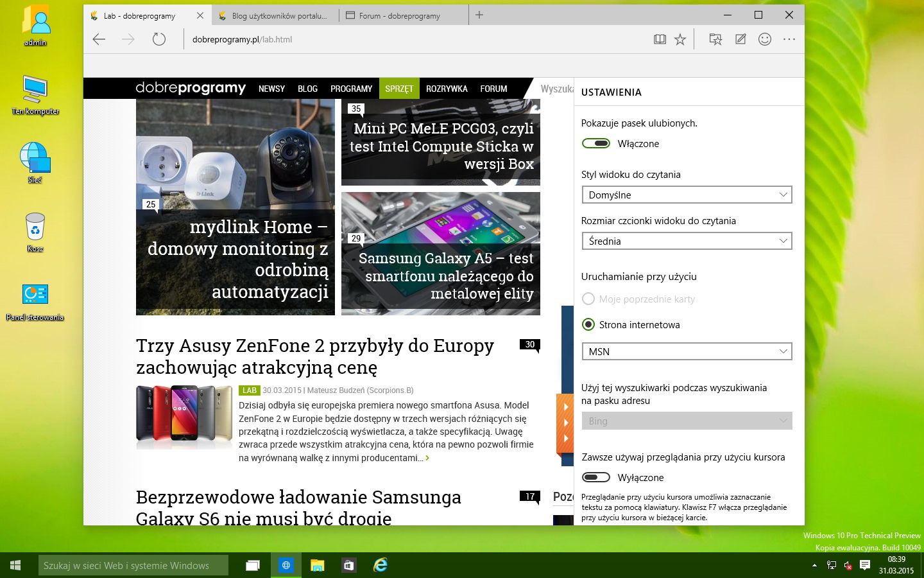Open a new browser tab
The width and height of the screenshot is (924, 578).
coord(479,15)
